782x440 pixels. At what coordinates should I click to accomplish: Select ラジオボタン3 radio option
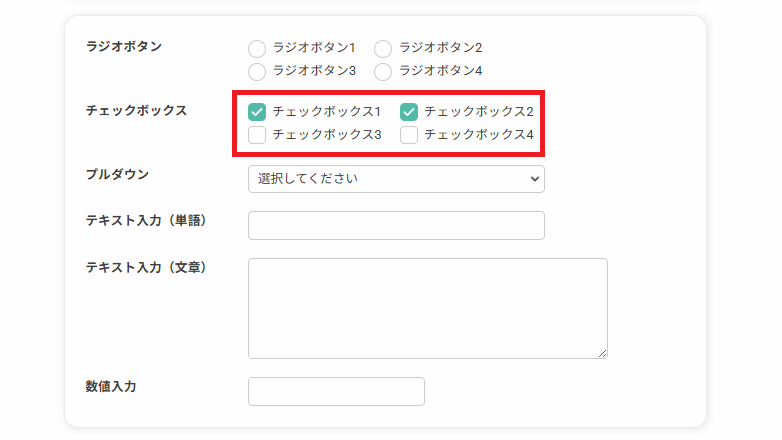257,72
